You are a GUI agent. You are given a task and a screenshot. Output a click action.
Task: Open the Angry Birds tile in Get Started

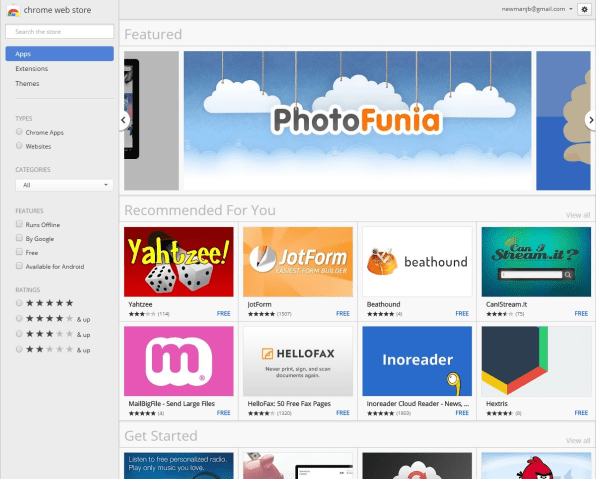pyautogui.click(x=536, y=466)
